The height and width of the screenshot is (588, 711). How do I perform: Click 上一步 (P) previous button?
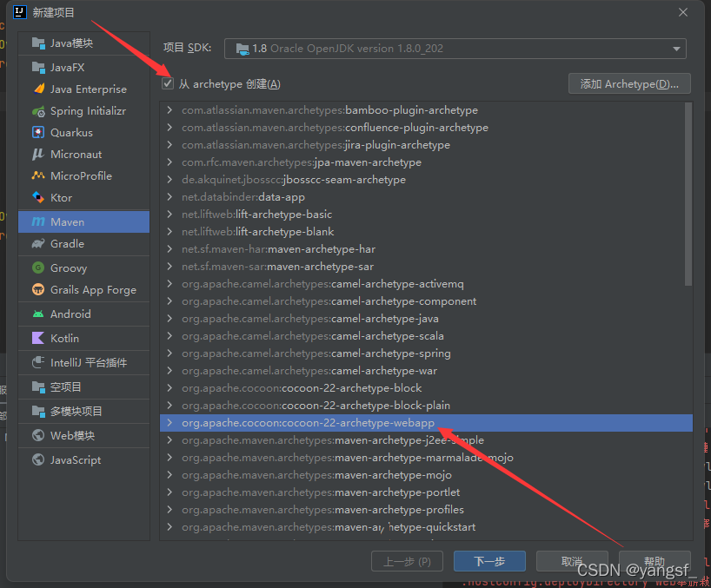(x=407, y=561)
